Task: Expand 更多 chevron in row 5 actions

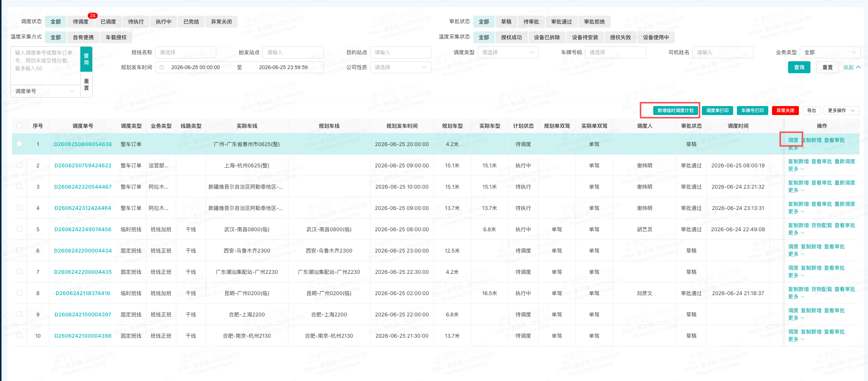Action: coord(803,233)
